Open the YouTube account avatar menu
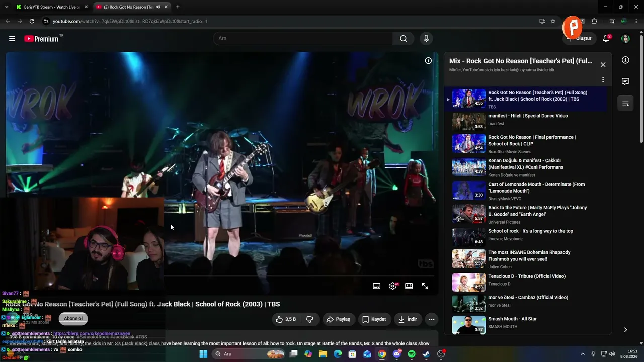Screen dimensions: 644x362 click(x=625, y=39)
